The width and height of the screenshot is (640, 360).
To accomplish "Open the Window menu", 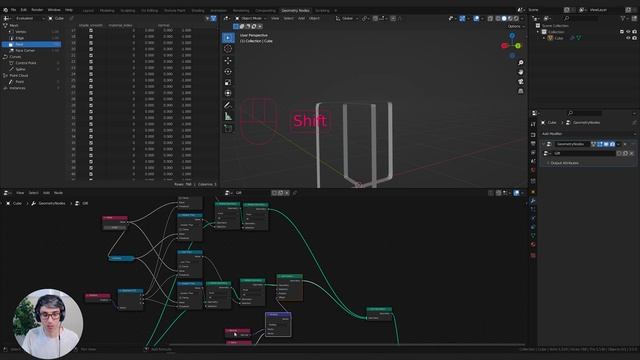I will coord(54,10).
